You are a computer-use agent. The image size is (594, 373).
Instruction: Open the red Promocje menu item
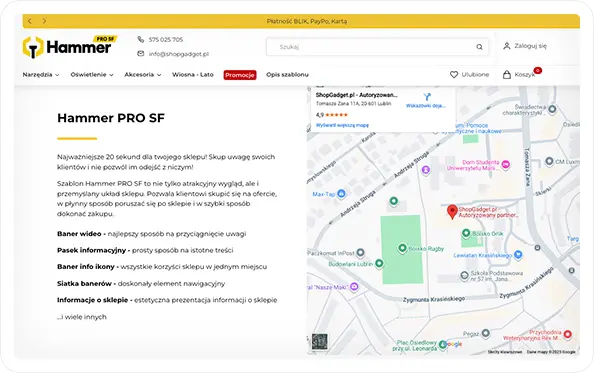click(240, 75)
